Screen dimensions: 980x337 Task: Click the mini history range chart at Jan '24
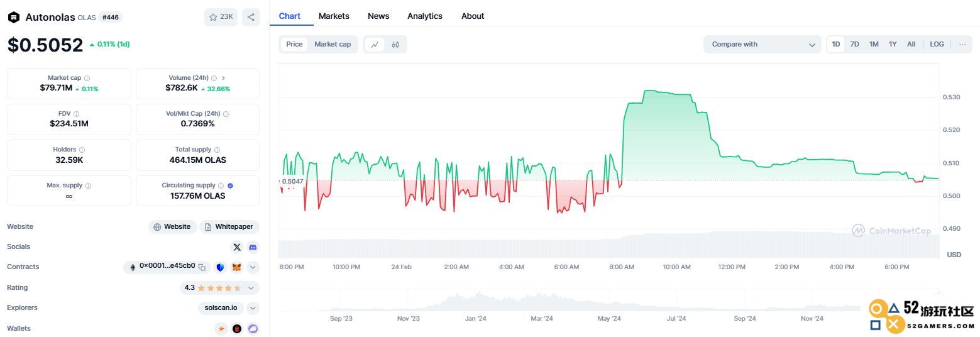476,319
